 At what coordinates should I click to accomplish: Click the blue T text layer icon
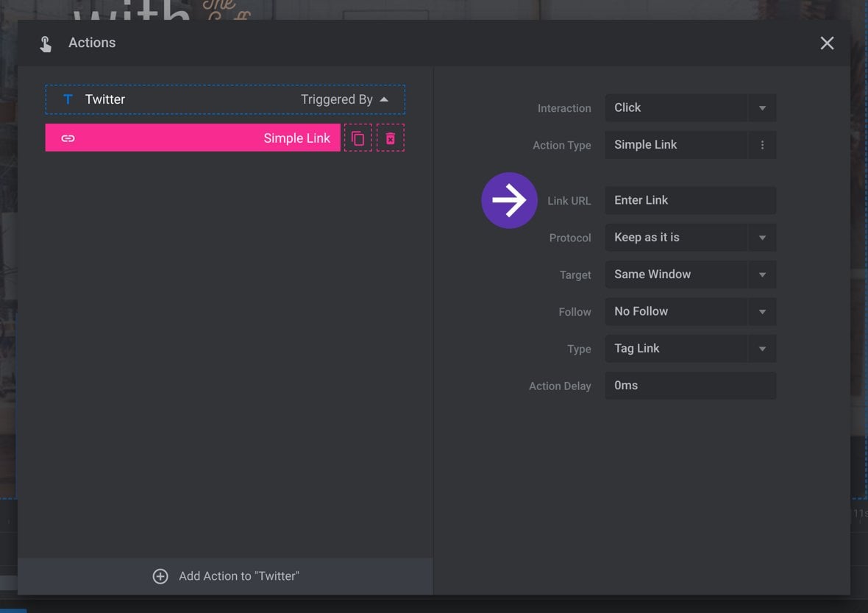click(68, 99)
